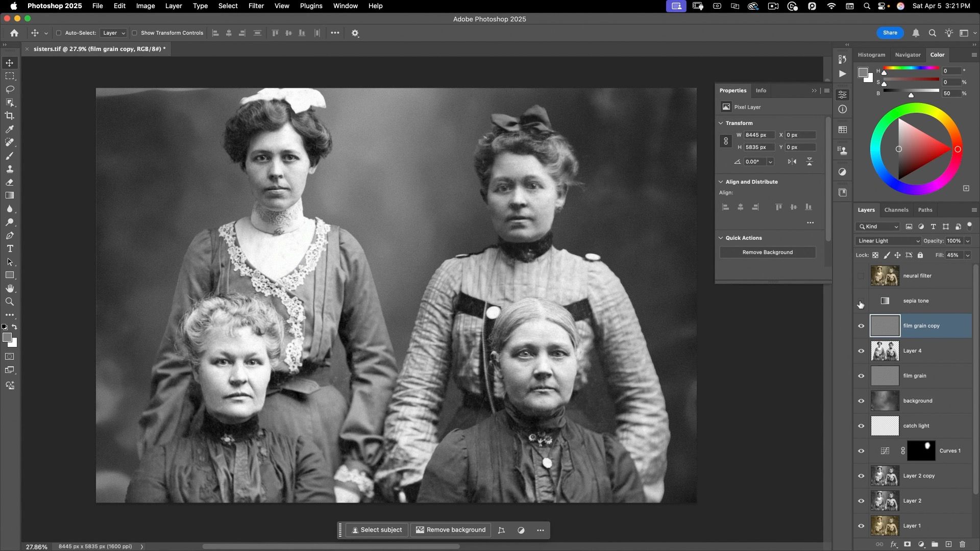Add a layer mask via bottom icon
Image resolution: width=980 pixels, height=551 pixels.
(x=907, y=544)
